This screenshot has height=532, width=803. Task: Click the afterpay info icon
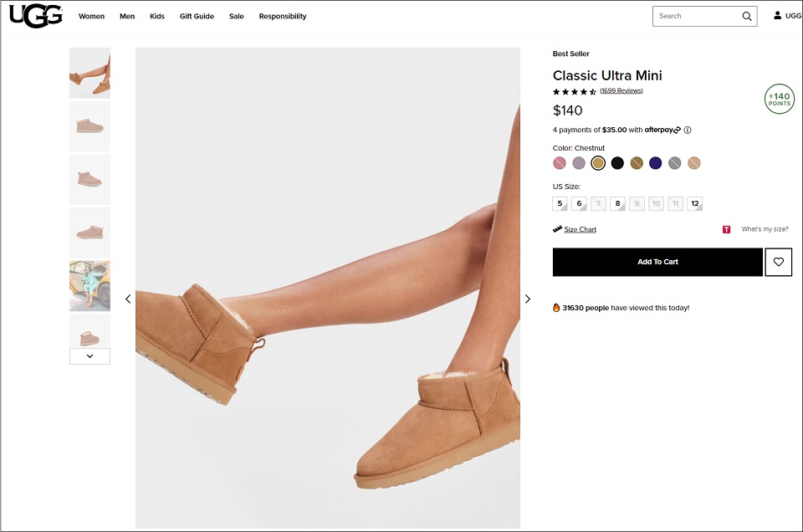pyautogui.click(x=688, y=130)
